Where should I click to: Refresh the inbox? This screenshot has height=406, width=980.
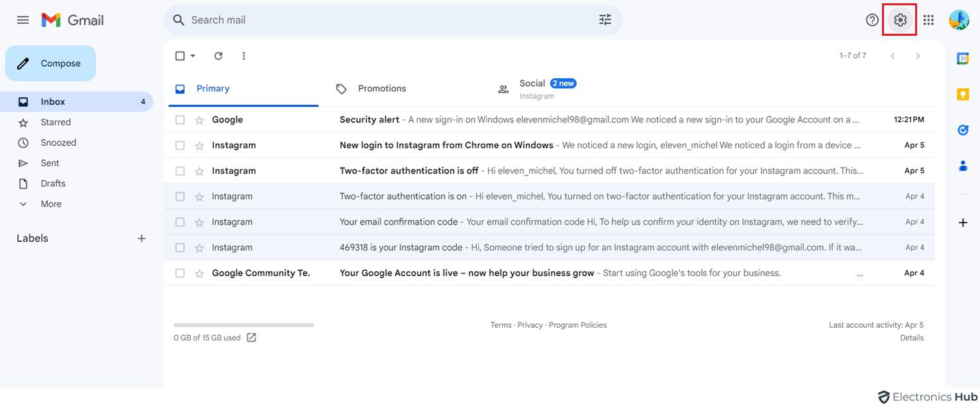tap(219, 56)
